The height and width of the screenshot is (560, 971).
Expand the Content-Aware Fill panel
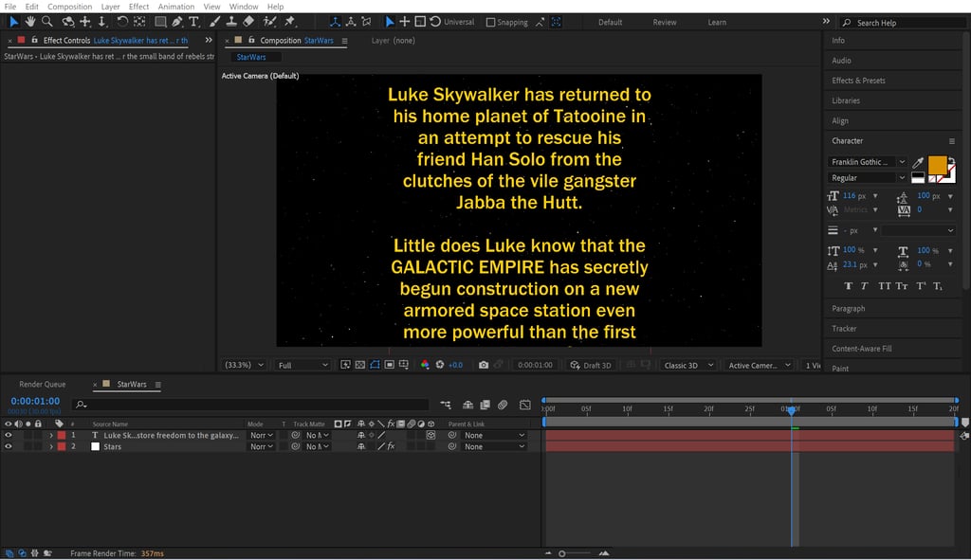tap(861, 349)
